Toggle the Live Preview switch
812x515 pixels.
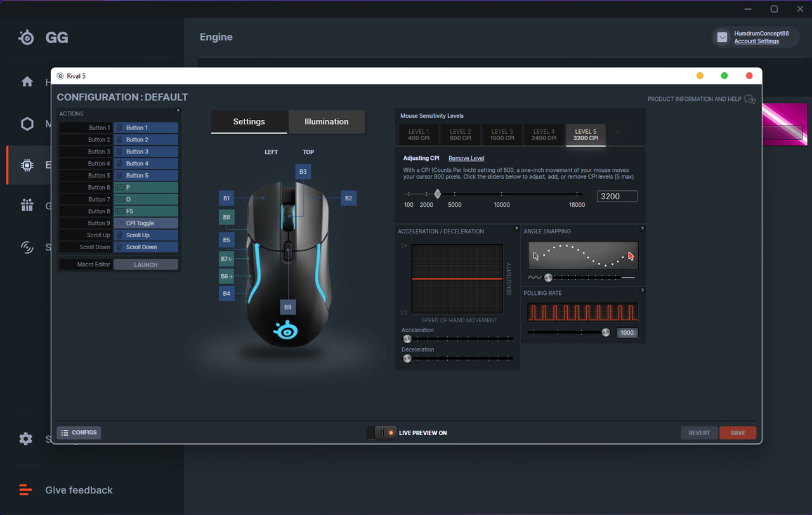click(382, 433)
